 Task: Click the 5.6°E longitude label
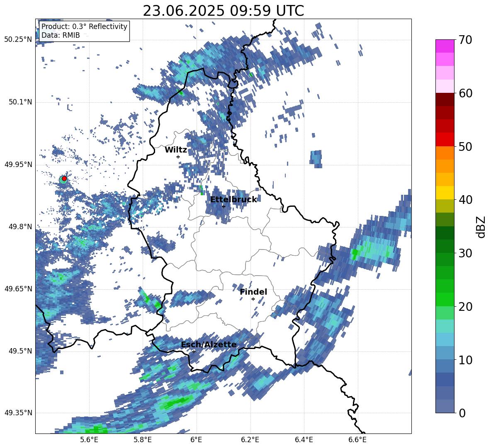[x=89, y=440]
